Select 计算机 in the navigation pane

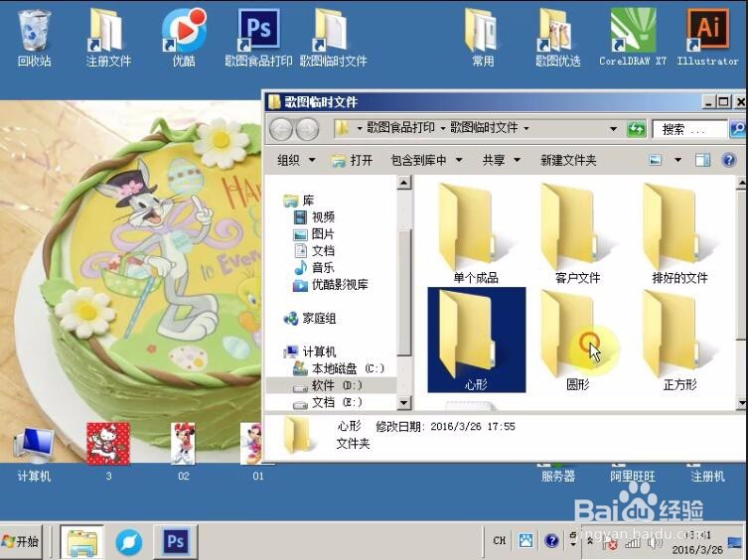310,352
